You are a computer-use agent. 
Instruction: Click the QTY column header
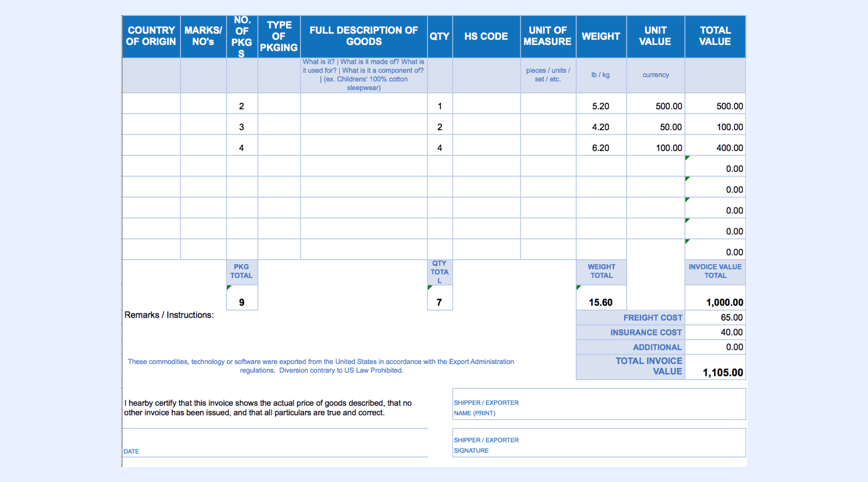440,36
